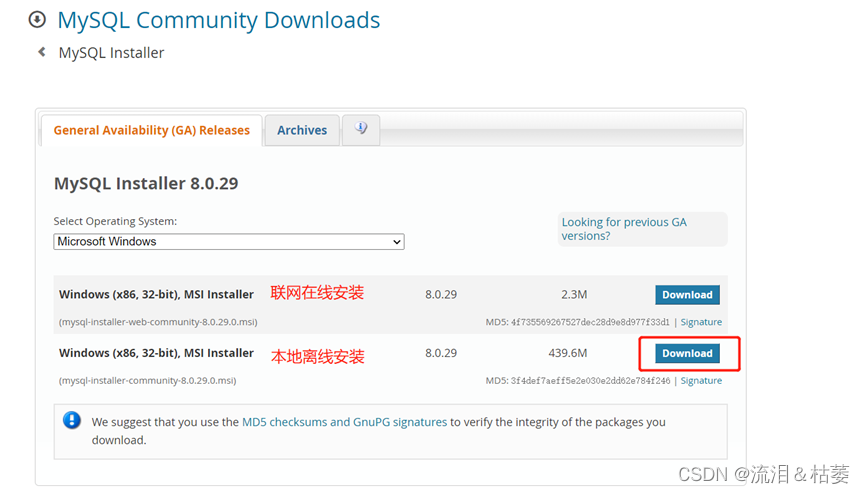Click the MySQL Installer breadcrumb text
865x494 pixels.
pyautogui.click(x=111, y=53)
